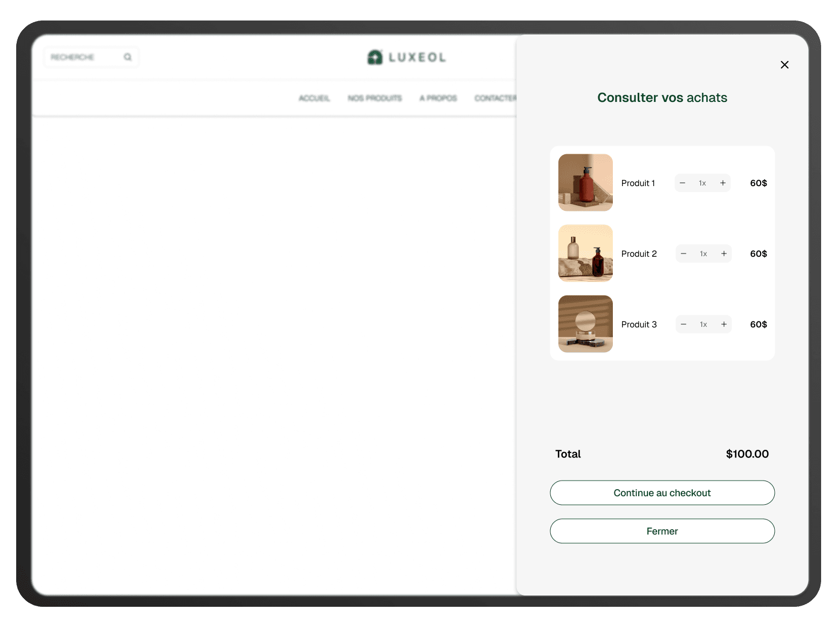The image size is (840, 630).
Task: Focus the Recherche search field
Action: tap(91, 57)
